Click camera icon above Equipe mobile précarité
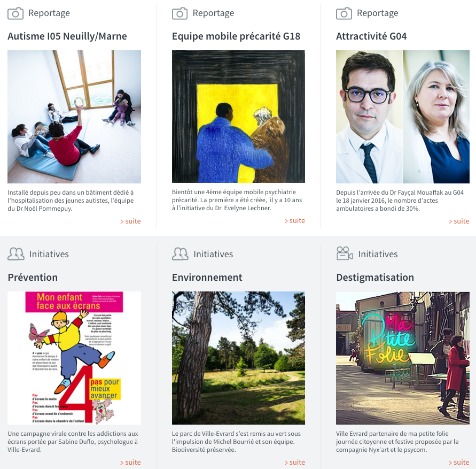Screen dimensions: 476x469 tap(180, 13)
